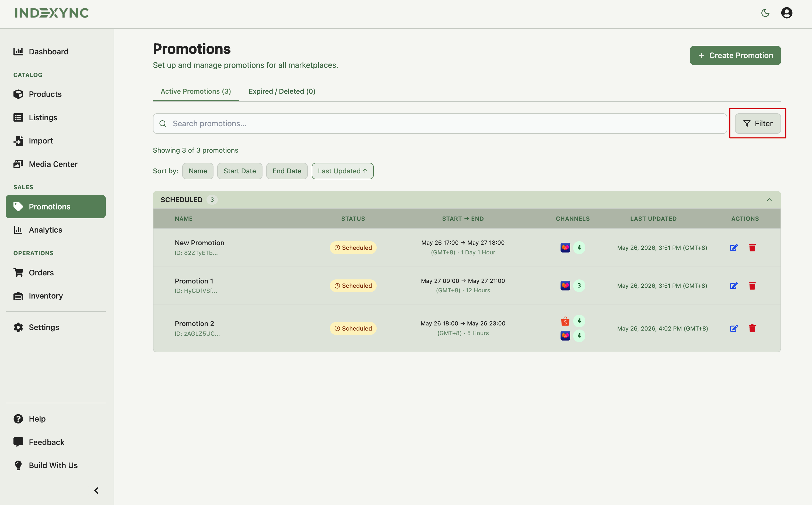This screenshot has height=505, width=812.
Task: Switch to Active Promotions tab
Action: tap(196, 91)
